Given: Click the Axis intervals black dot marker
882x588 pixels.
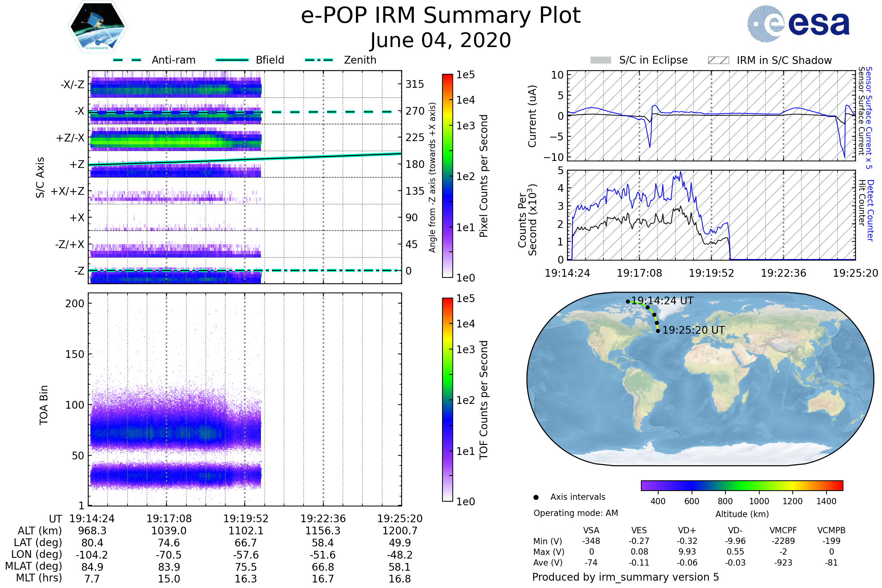Looking at the screenshot, I should [x=536, y=497].
